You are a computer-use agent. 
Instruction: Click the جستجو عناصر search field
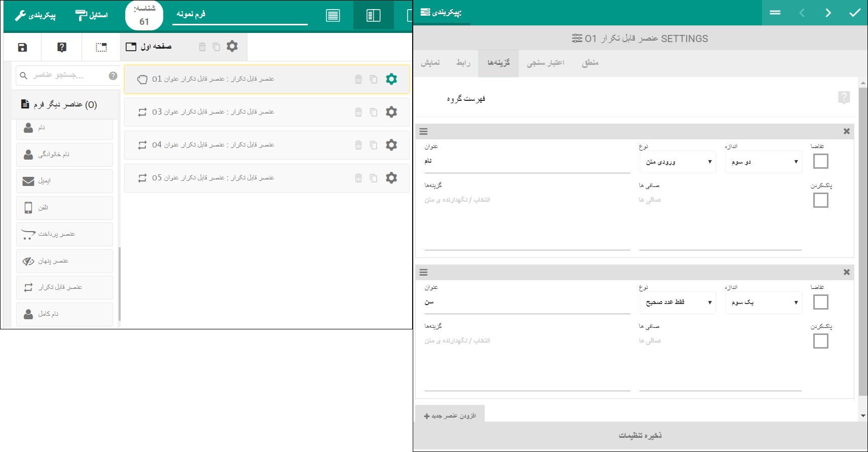coord(68,76)
